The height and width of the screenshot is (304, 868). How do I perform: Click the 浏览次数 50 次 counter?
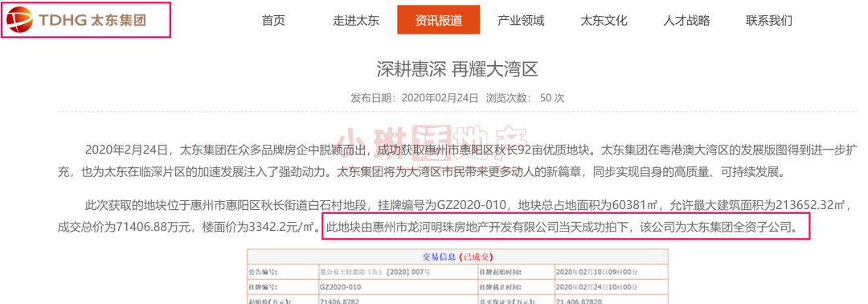click(x=525, y=98)
